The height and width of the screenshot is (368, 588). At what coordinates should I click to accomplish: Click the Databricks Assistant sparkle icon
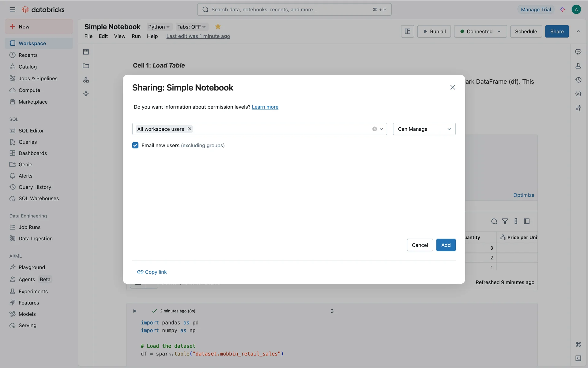pos(562,10)
